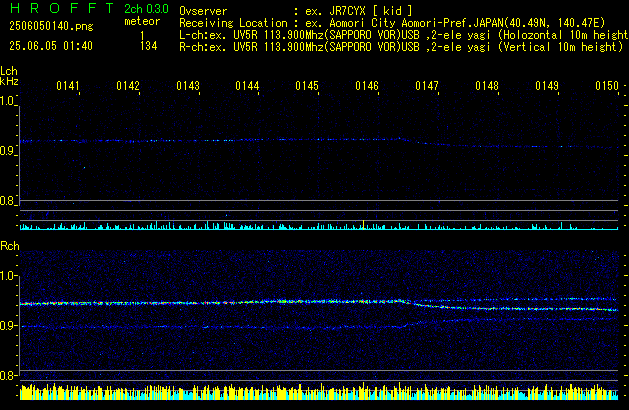This screenshot has height=410, width=629.
Task: Click the Receiving Location line for Aomori City
Action: click(392, 23)
